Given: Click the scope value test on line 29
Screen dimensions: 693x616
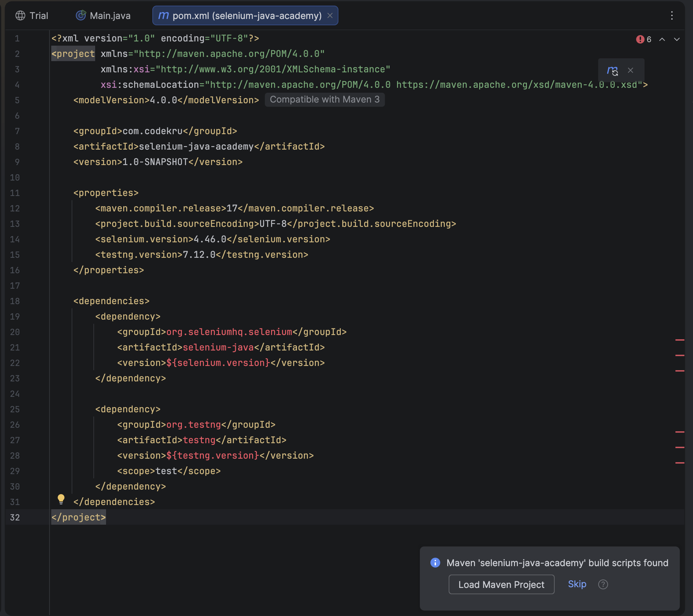Looking at the screenshot, I should [166, 471].
